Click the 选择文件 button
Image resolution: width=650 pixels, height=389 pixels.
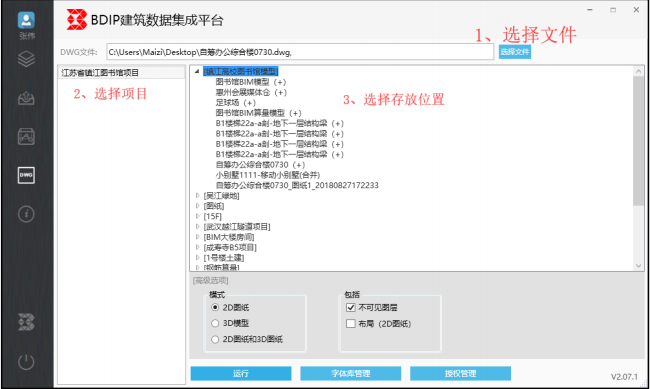pyautogui.click(x=514, y=52)
